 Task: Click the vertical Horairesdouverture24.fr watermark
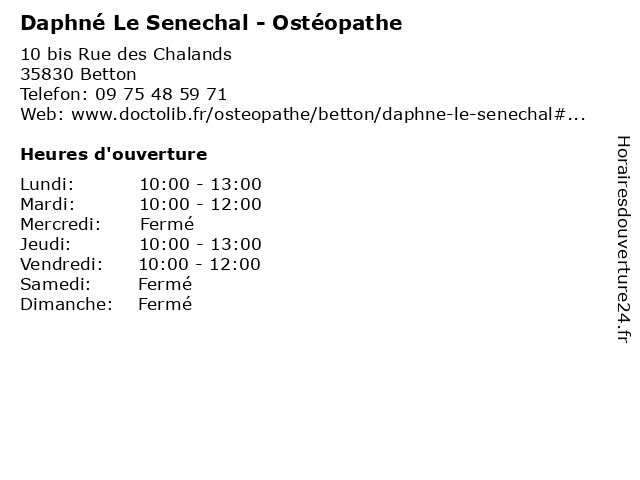(x=623, y=239)
